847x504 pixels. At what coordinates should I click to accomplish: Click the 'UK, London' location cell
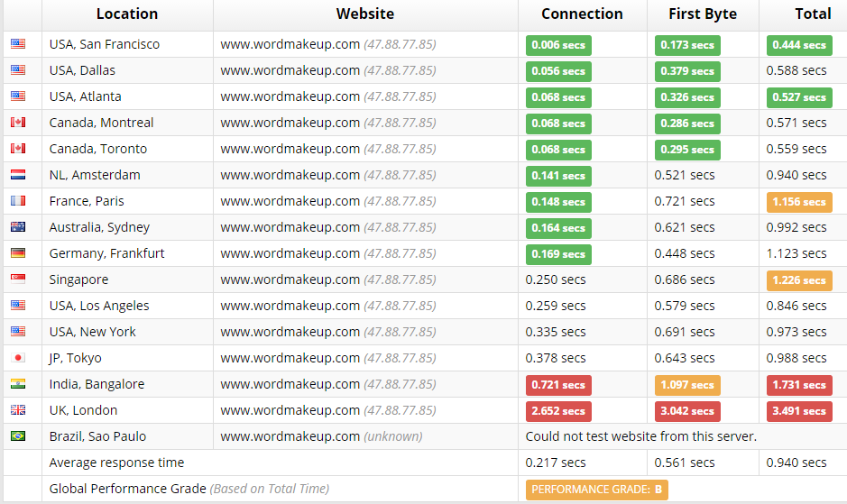[x=127, y=410]
